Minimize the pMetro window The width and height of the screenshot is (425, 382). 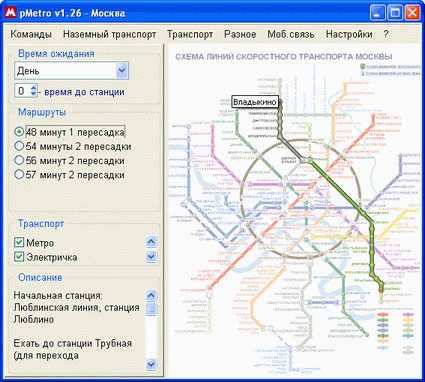377,13
